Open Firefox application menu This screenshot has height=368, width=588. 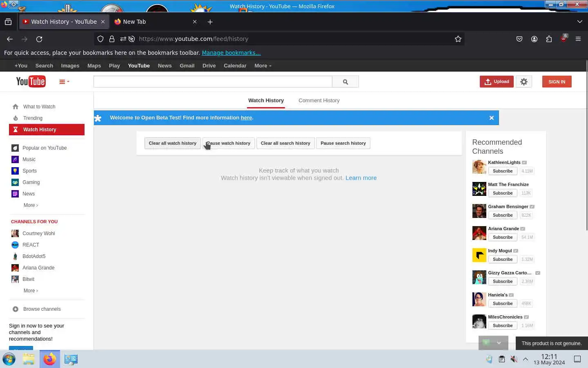[578, 39]
